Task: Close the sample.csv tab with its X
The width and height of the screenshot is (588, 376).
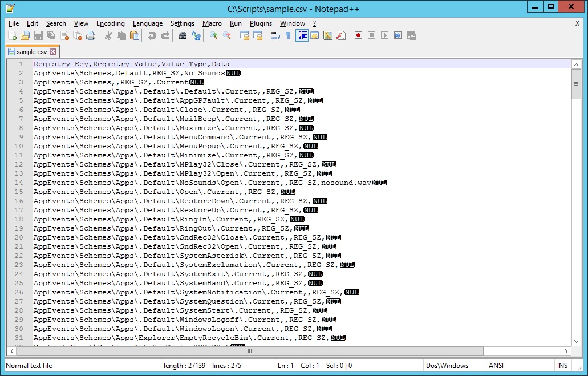Action: (53, 52)
